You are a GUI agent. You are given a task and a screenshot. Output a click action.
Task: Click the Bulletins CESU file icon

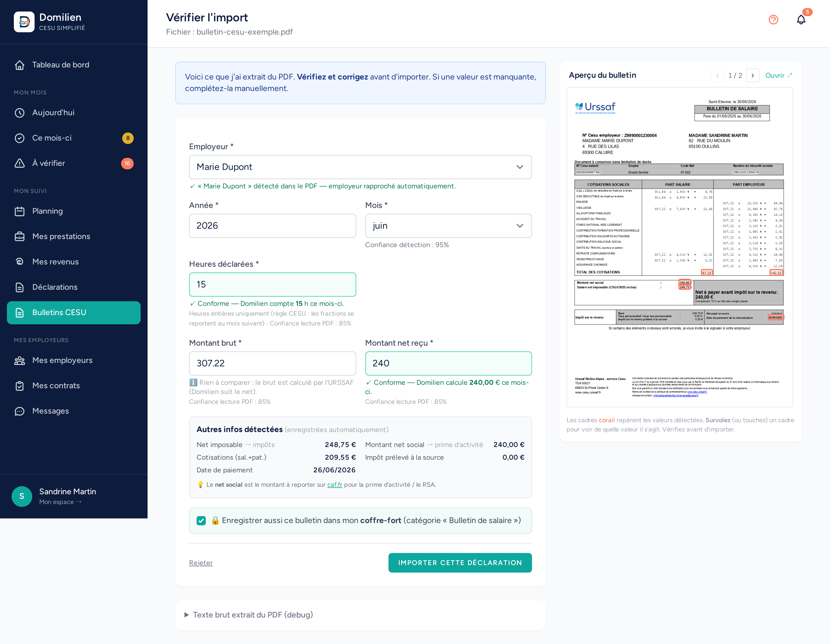point(19,312)
